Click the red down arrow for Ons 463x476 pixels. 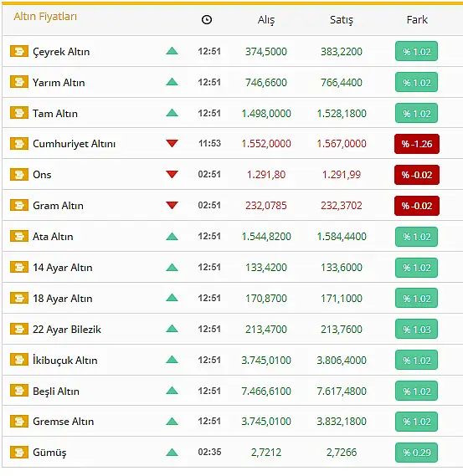[x=172, y=174]
